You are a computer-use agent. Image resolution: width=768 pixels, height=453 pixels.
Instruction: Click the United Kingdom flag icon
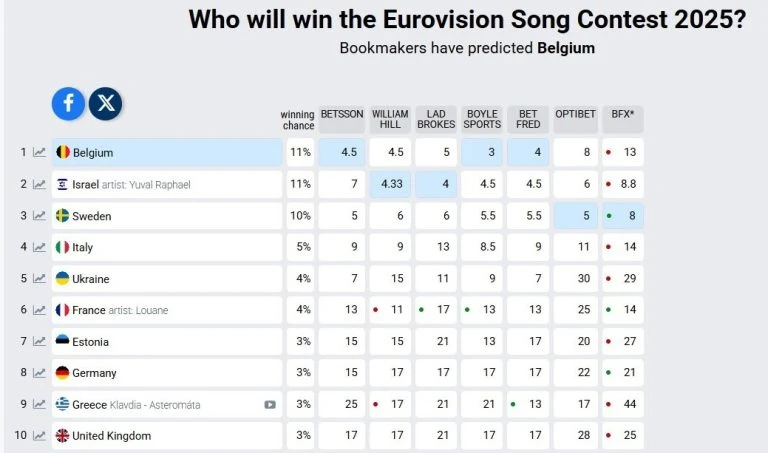coord(62,436)
